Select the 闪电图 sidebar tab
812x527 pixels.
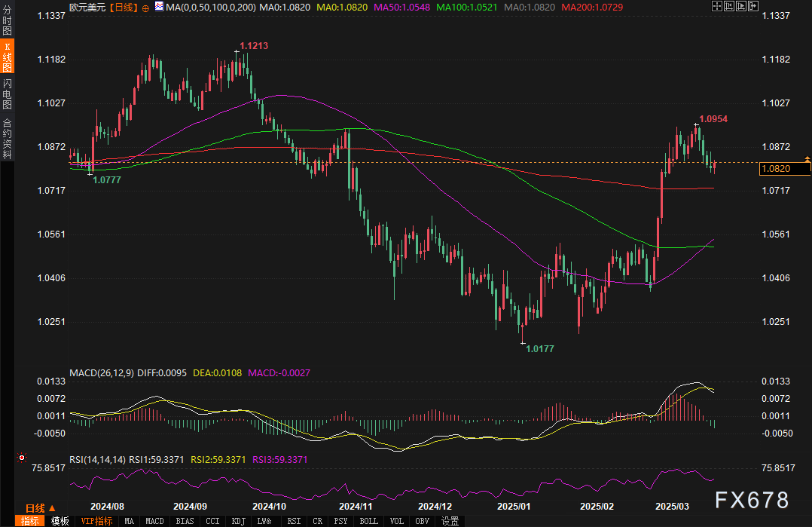(7, 93)
